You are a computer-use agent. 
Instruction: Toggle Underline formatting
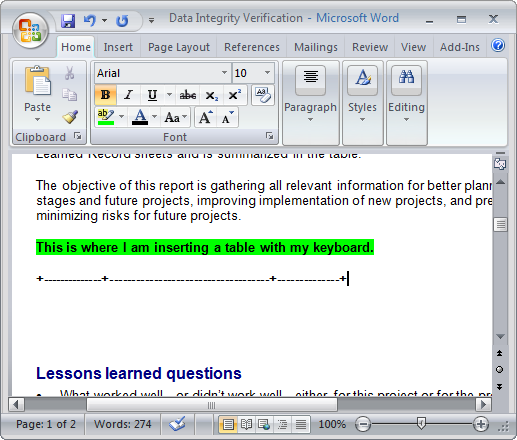point(152,95)
